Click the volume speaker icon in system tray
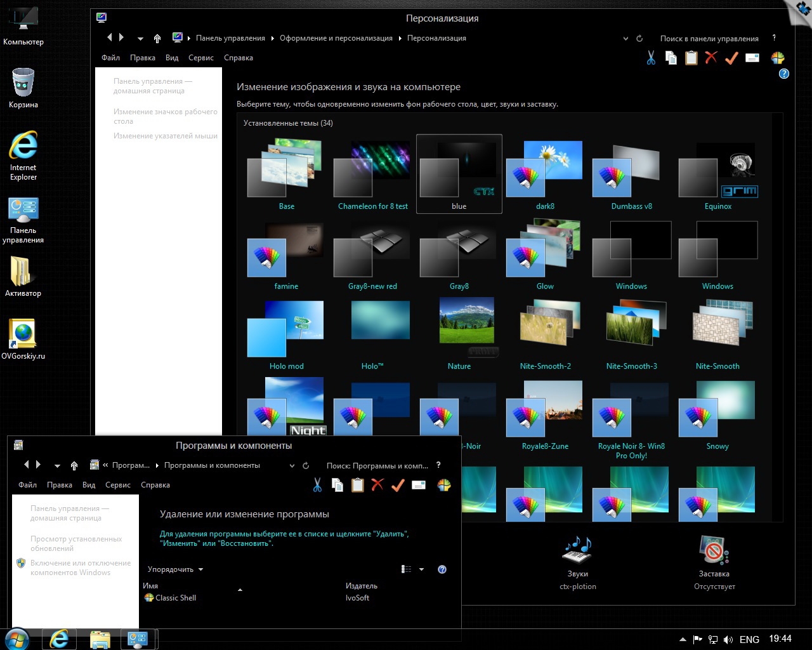The height and width of the screenshot is (650, 812). point(728,639)
